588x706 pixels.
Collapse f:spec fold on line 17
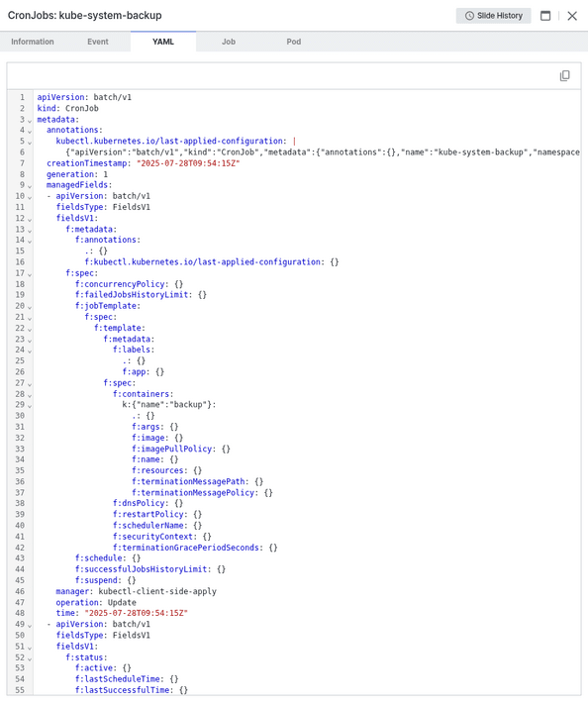coord(30,274)
